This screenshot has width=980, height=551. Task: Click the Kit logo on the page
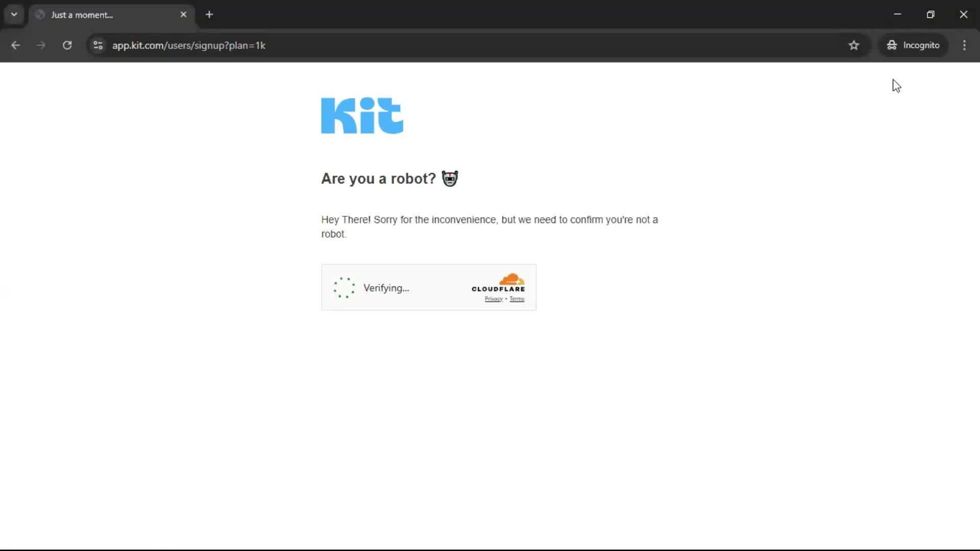(362, 116)
